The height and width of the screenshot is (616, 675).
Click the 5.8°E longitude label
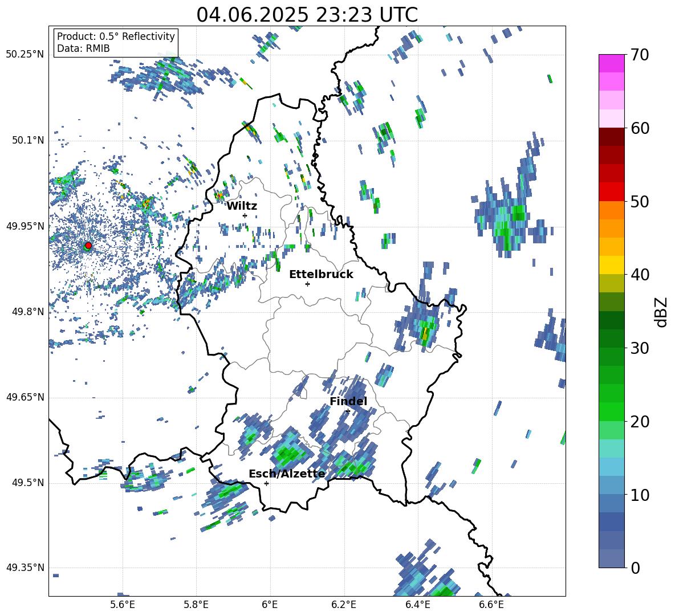coord(196,605)
